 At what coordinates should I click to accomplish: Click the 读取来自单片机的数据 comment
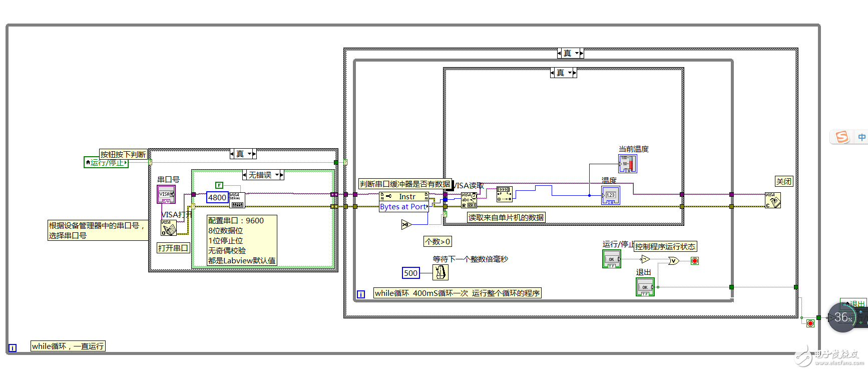[506, 217]
